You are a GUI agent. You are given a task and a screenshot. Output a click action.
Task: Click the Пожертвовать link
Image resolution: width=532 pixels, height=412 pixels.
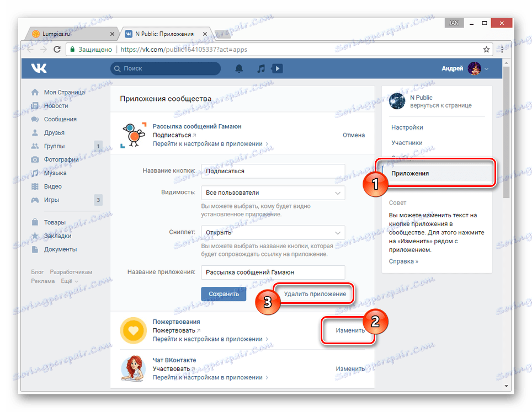click(176, 330)
